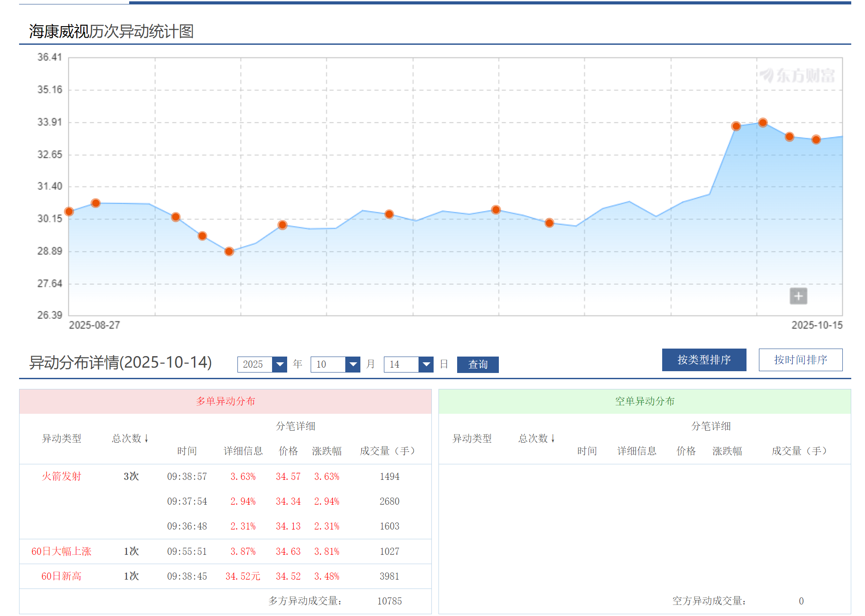Click the 60日大幅上涨 anomaly type
This screenshot has height=616, width=865.
tap(61, 551)
